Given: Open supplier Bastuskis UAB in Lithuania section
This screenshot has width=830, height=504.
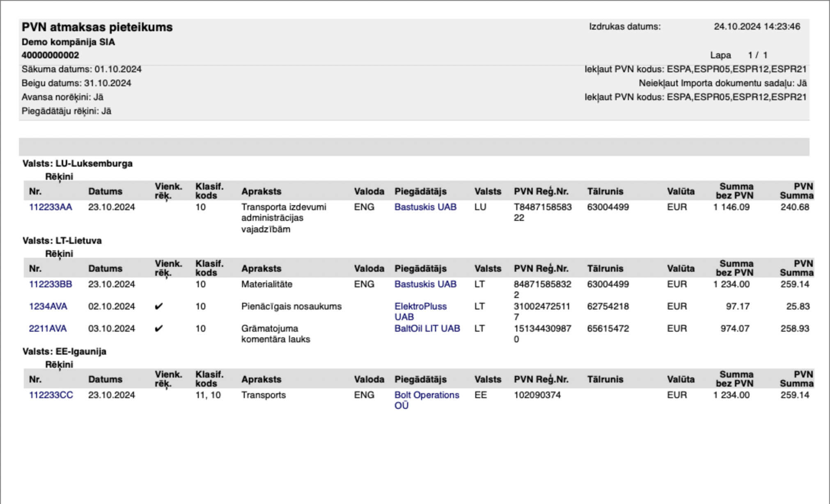Looking at the screenshot, I should [x=425, y=284].
